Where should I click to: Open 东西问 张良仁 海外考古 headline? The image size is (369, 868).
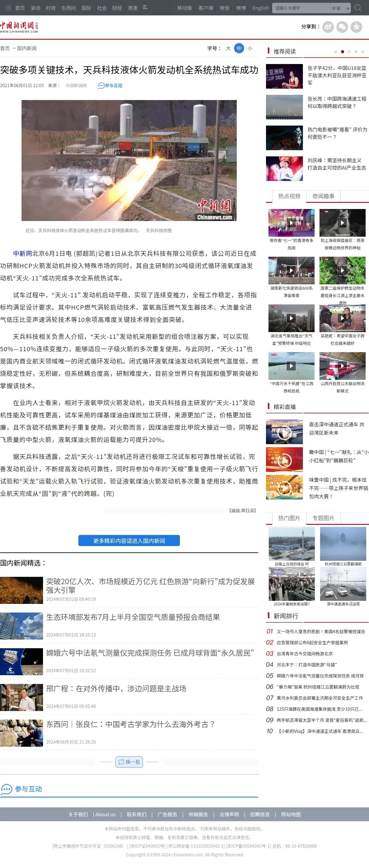(x=131, y=725)
